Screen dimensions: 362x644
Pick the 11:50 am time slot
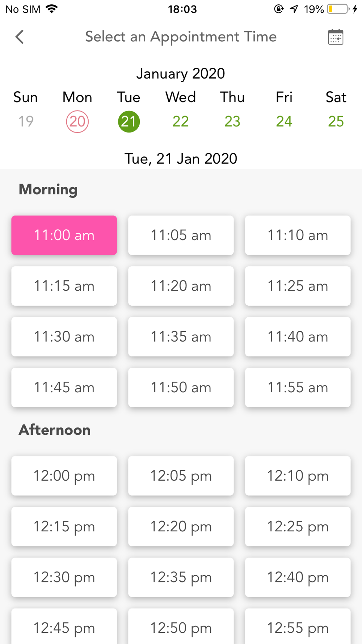tap(181, 387)
